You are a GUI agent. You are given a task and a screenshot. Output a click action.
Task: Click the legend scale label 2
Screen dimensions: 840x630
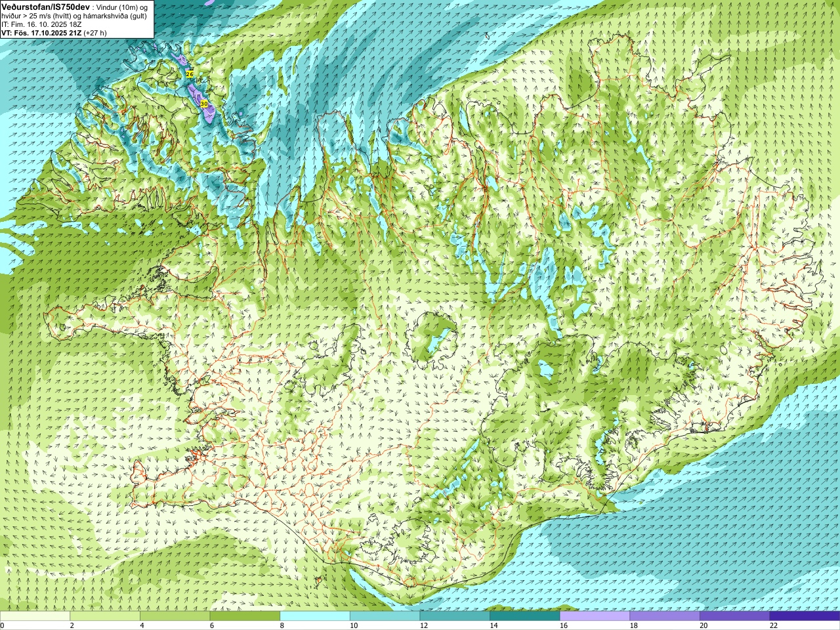72,625
